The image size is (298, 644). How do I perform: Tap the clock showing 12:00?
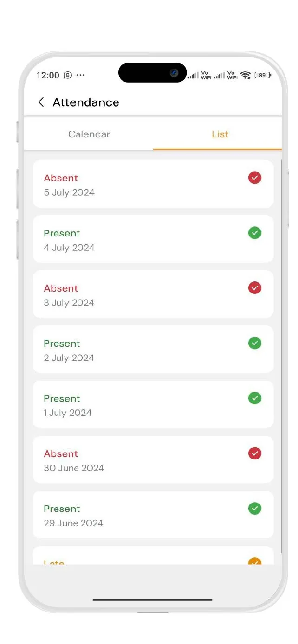[49, 75]
